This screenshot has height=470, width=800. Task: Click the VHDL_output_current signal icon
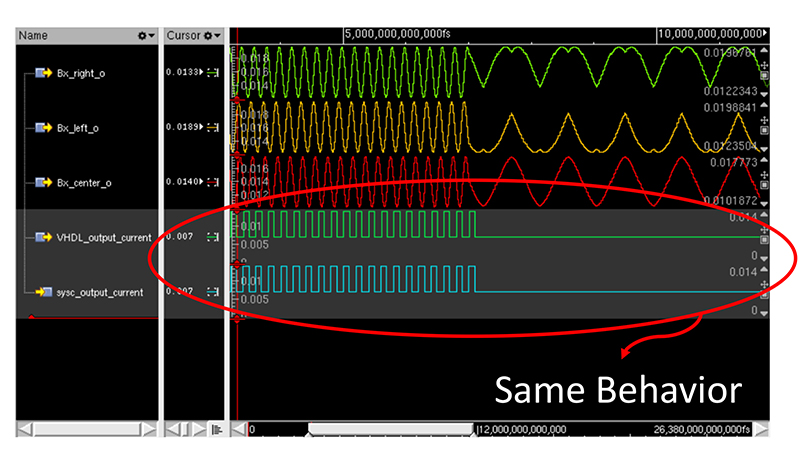click(x=44, y=237)
